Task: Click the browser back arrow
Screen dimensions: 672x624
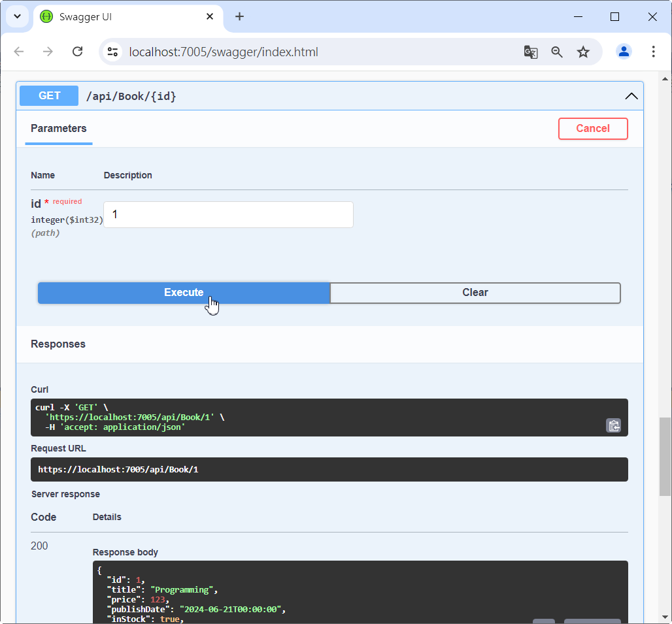Action: click(19, 52)
